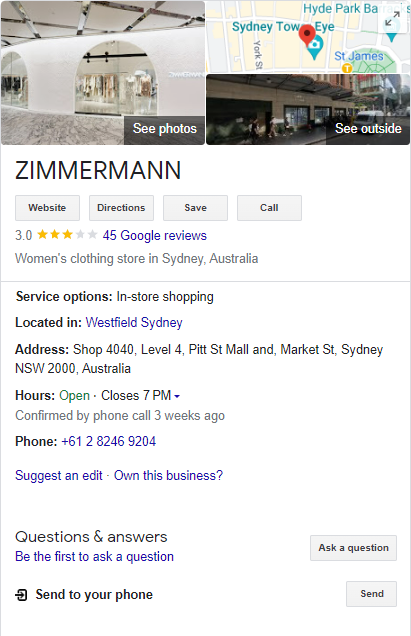Screen dimensions: 411x636
Task: Click the Call button
Action: (x=269, y=208)
